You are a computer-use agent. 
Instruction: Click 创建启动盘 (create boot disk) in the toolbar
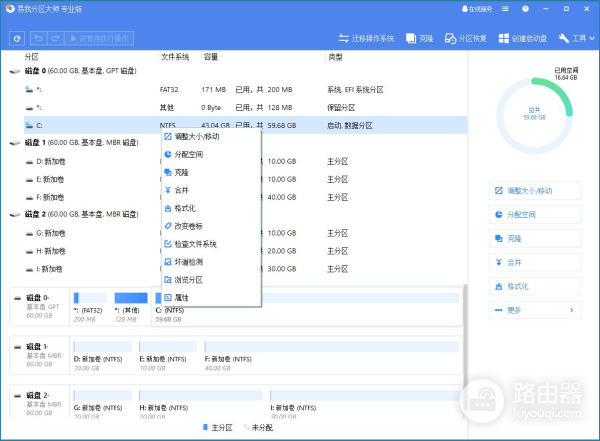523,38
